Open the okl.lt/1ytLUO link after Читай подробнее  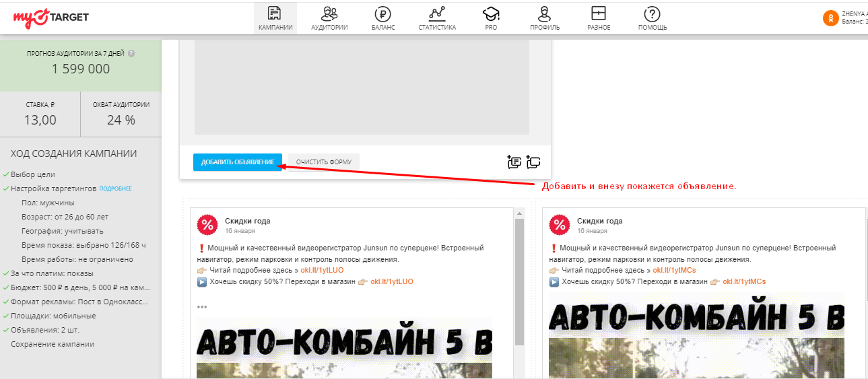click(322, 271)
